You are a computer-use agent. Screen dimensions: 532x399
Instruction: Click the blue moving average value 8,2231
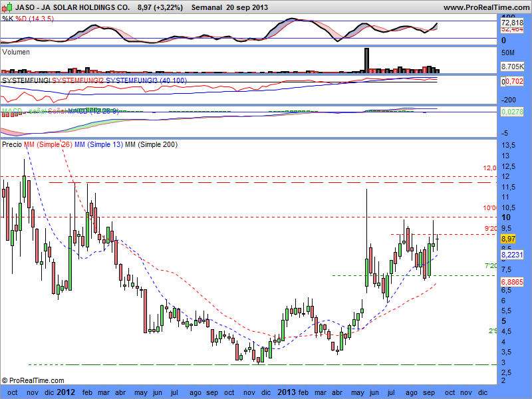(x=512, y=255)
